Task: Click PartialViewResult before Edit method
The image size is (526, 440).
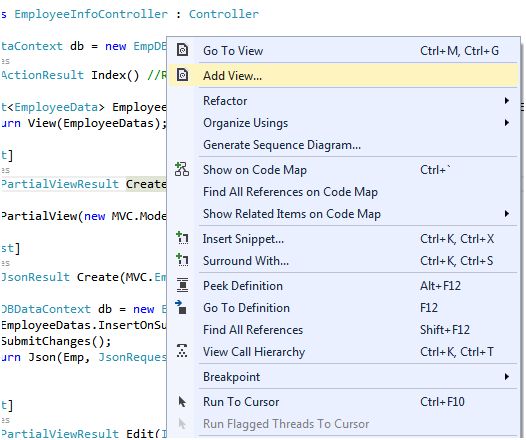Action: pos(60,433)
